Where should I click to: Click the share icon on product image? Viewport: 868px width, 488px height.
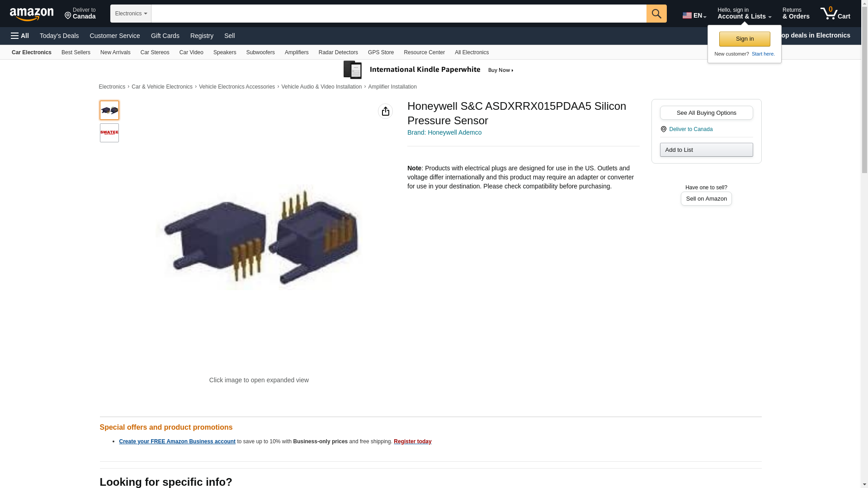(385, 111)
